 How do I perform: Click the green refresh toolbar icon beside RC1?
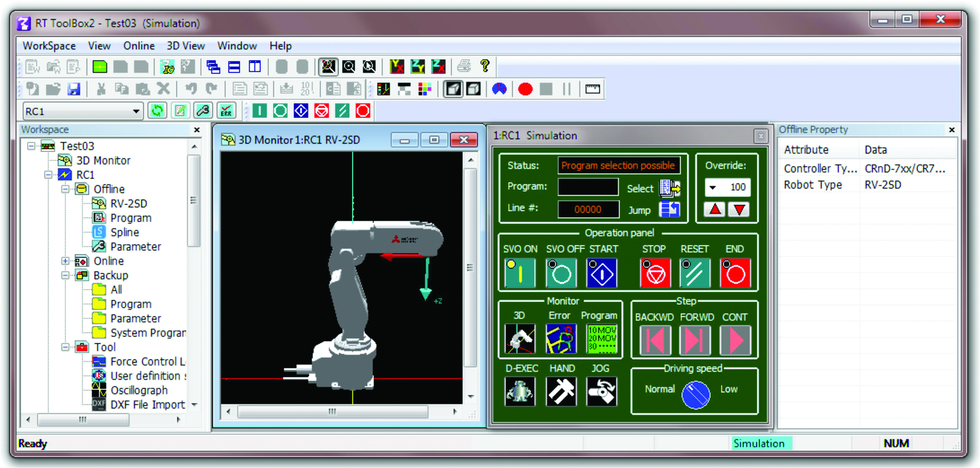(157, 111)
